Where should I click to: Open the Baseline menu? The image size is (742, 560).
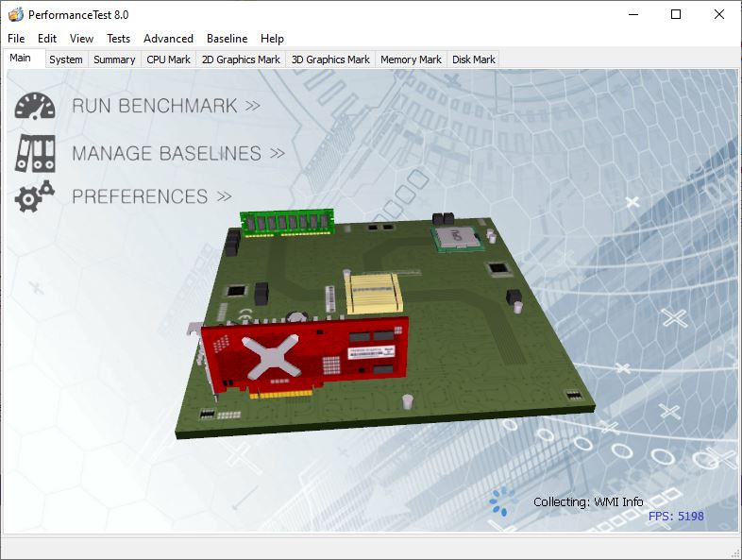(227, 39)
